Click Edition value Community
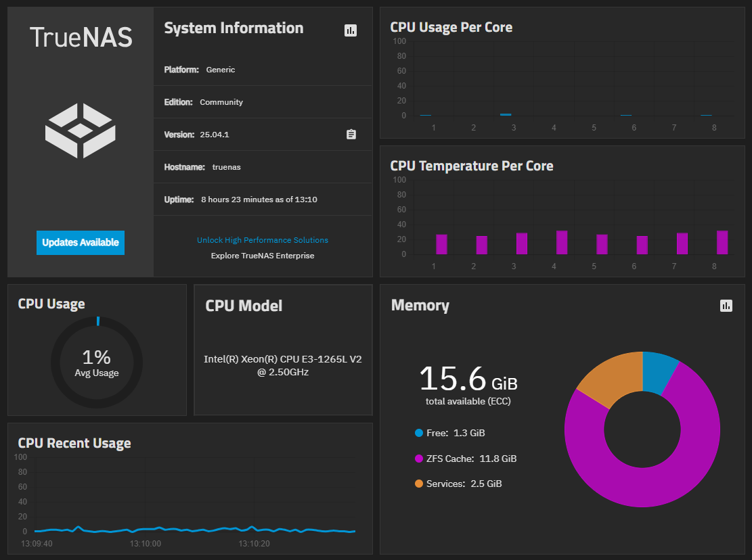This screenshot has width=752, height=560. [x=221, y=102]
